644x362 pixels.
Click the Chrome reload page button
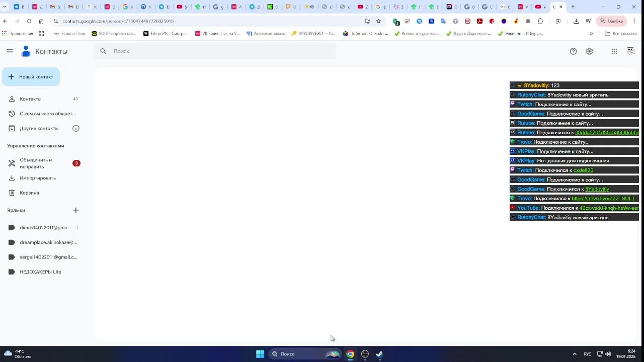click(29, 21)
